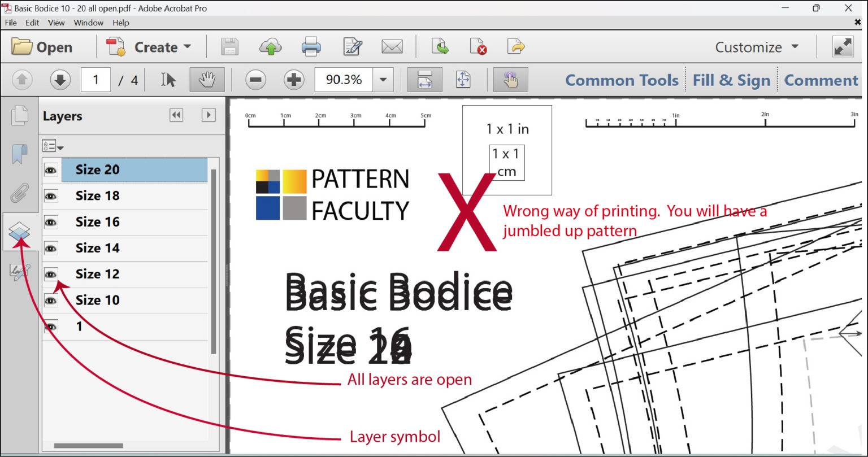868x457 pixels.
Task: Click the Save to cloud upload icon
Action: 271,47
